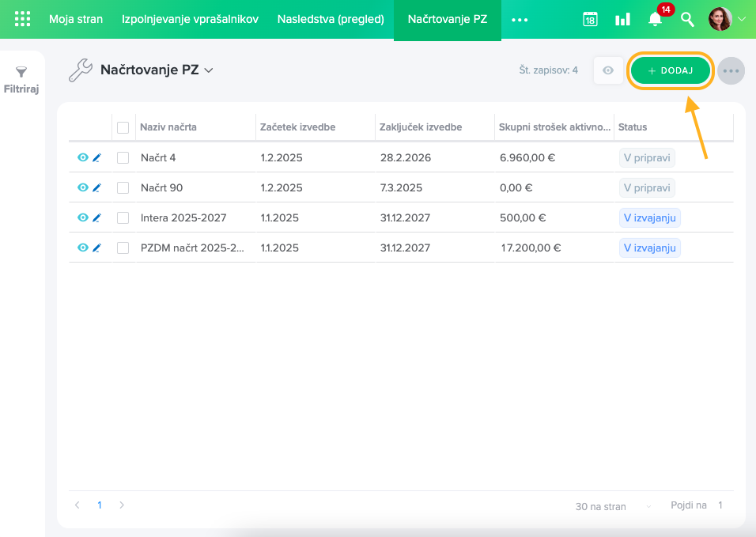Go to Izpolnjevanje vprašalnikov tab
This screenshot has height=537, width=756.
[190, 19]
